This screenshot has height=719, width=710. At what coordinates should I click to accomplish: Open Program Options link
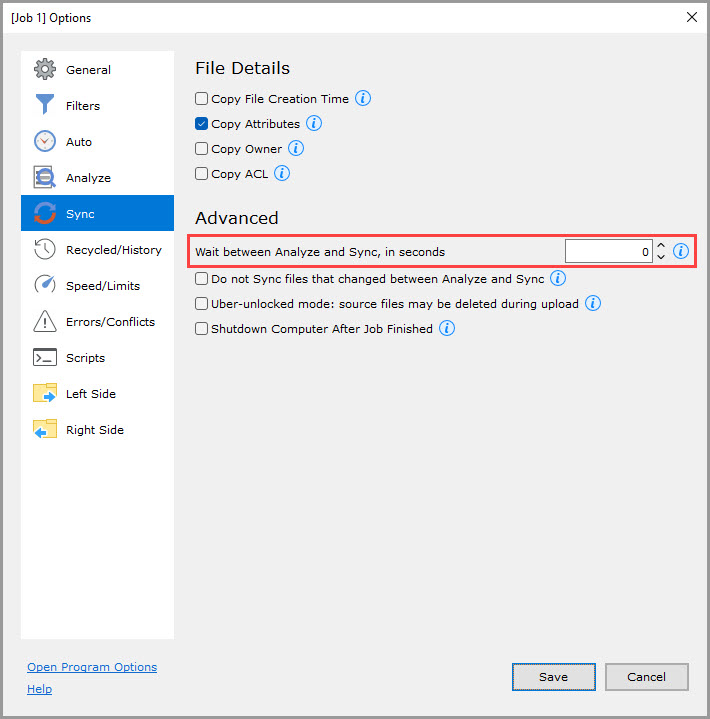[x=92, y=667]
